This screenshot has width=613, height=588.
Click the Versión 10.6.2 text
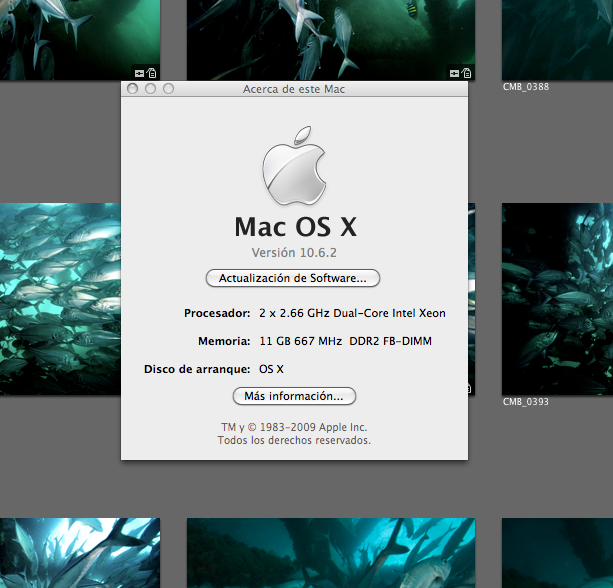pos(294,253)
